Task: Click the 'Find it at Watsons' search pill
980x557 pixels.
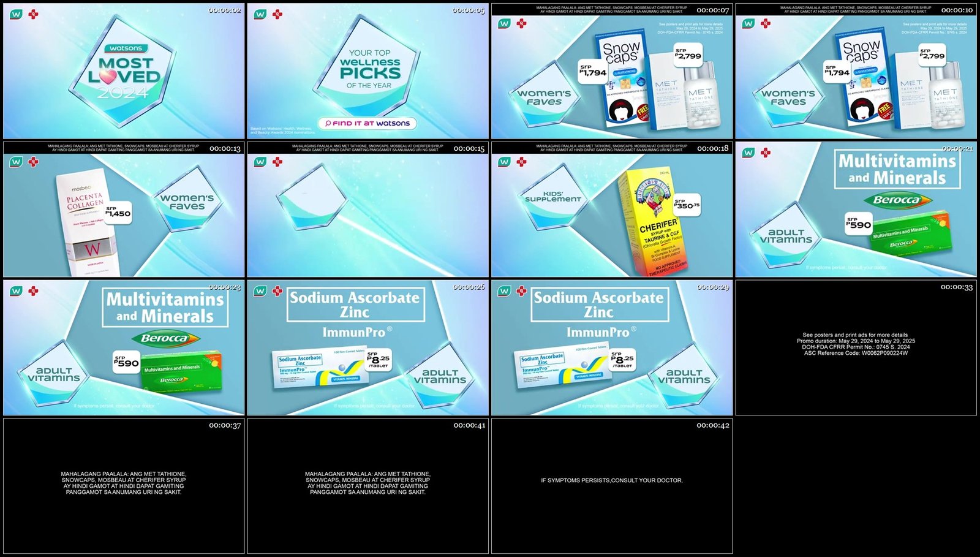Action: [x=367, y=123]
